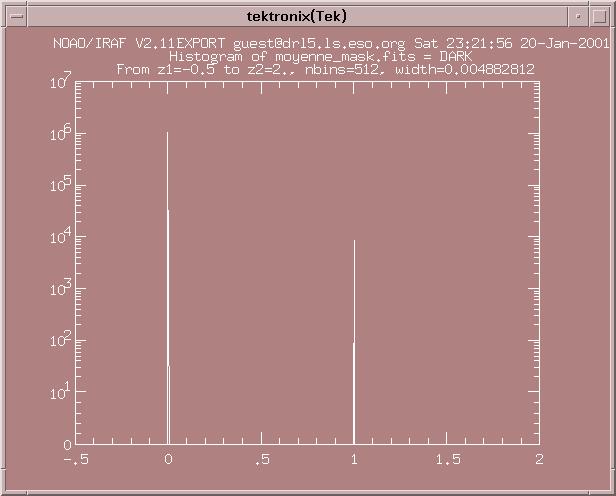Click the tektronix(Tek) title bar text
The height and width of the screenshot is (496, 616).
(x=297, y=16)
